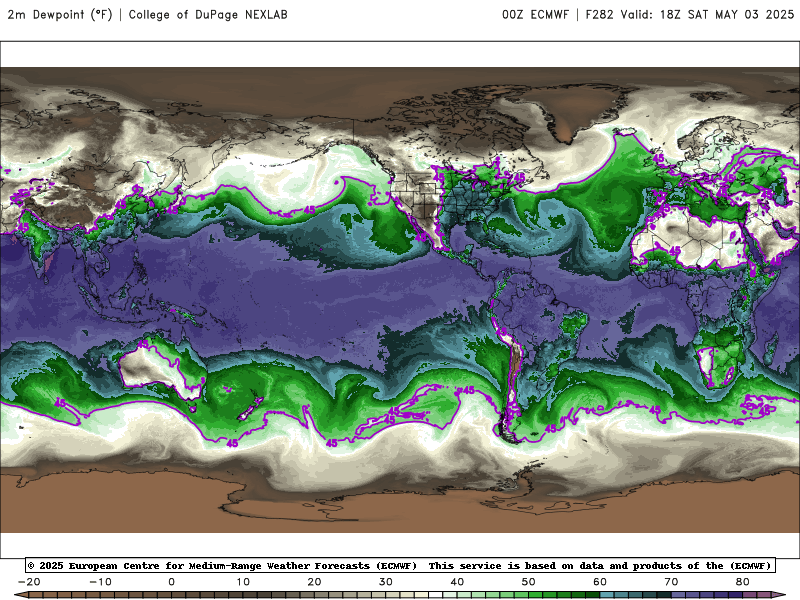Click on New Zealand on the map
Screen dimensions: 800x600
point(250,409)
